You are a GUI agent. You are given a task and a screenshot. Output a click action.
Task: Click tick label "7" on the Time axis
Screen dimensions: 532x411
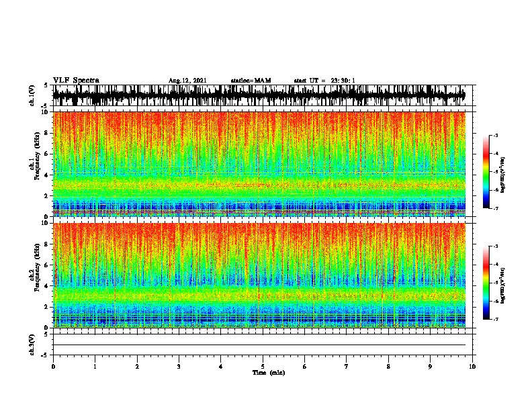click(347, 367)
